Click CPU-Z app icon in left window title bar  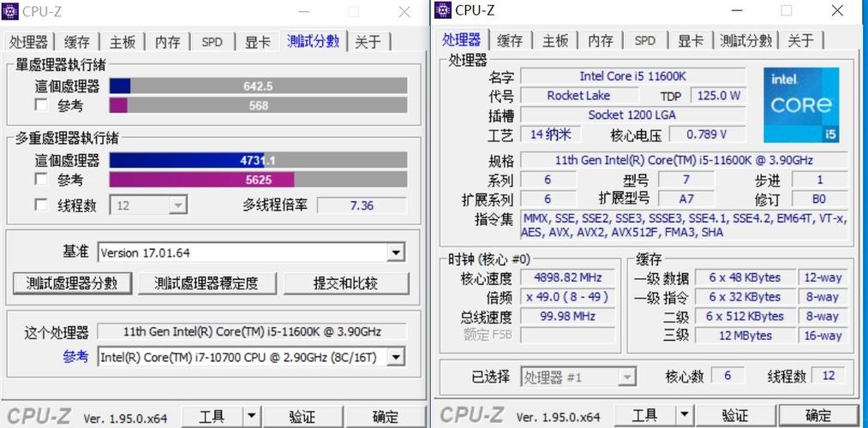click(10, 10)
